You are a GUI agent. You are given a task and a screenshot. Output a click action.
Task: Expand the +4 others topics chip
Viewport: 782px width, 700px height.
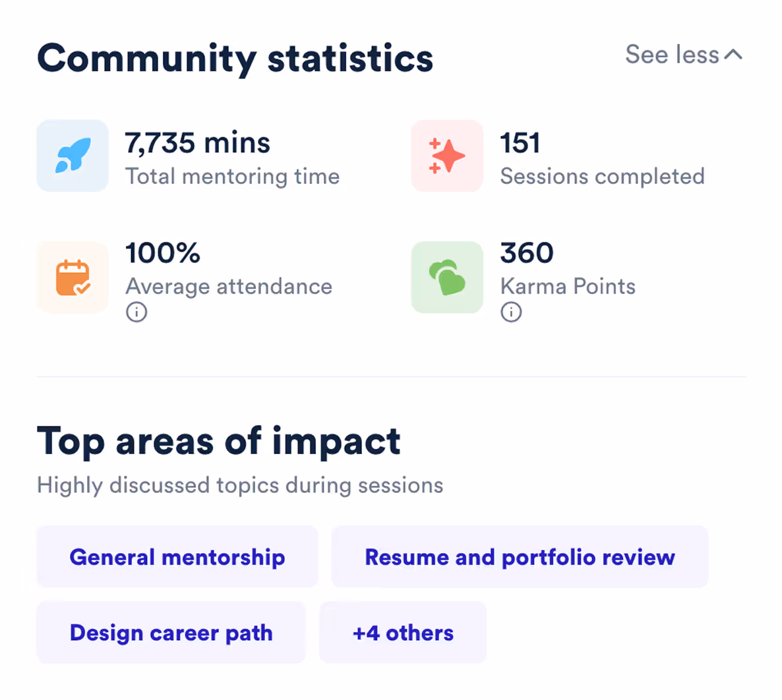click(x=402, y=632)
